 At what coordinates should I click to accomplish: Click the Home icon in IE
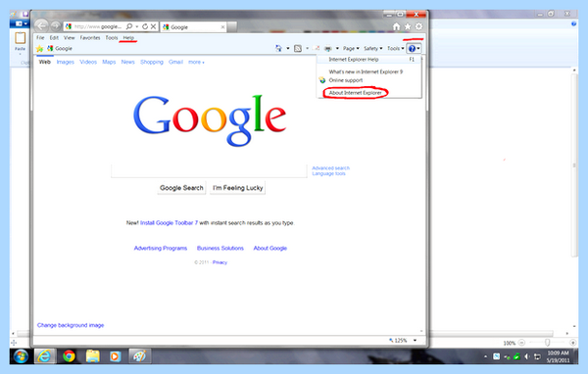tap(396, 26)
